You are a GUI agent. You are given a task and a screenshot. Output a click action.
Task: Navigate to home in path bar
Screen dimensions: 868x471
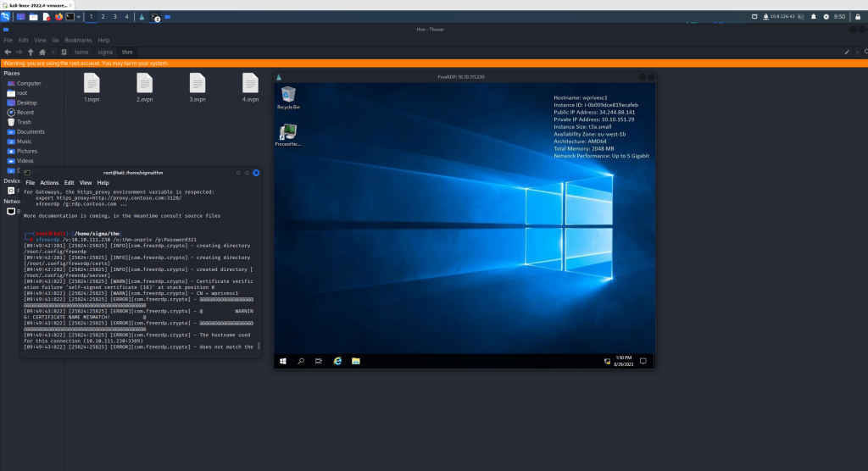click(x=81, y=52)
